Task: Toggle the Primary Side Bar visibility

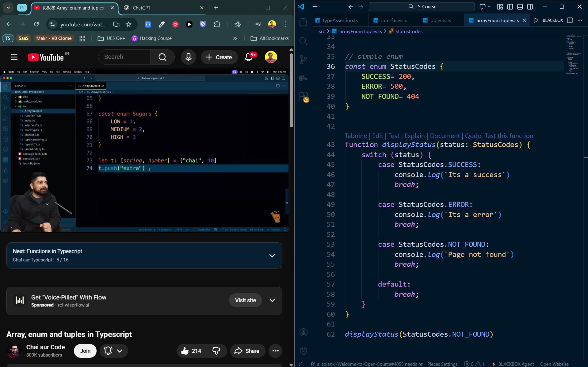Action: coord(510,7)
